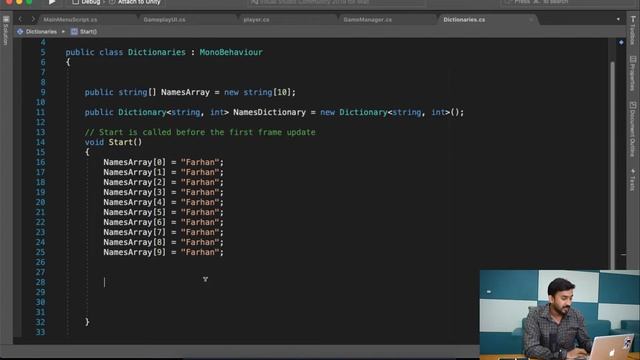This screenshot has height=360, width=640.
Task: Open the Properties pad on right sidebar
Action: 633,73
